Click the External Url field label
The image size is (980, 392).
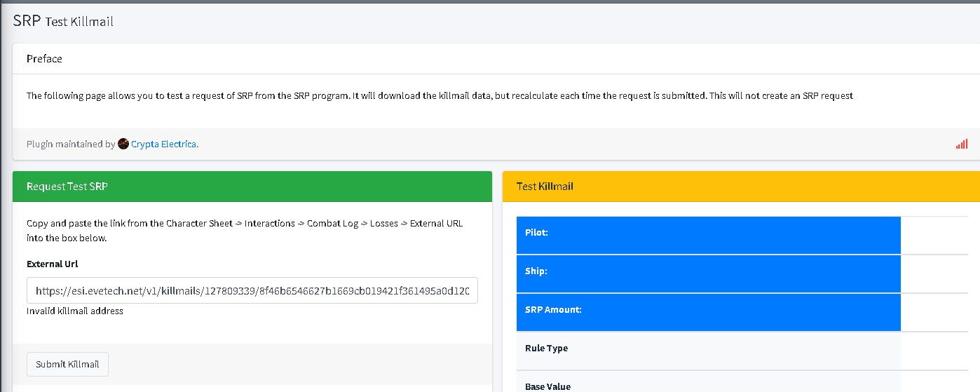click(53, 264)
